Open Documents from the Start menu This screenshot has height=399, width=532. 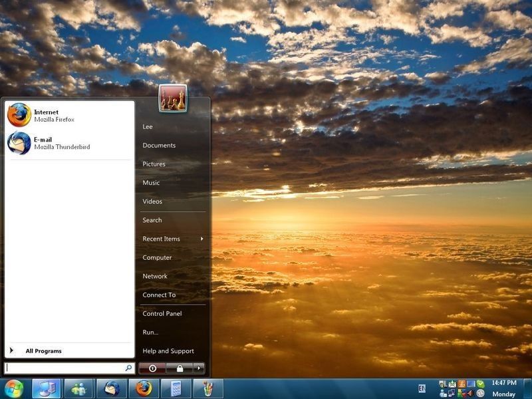[x=160, y=145]
